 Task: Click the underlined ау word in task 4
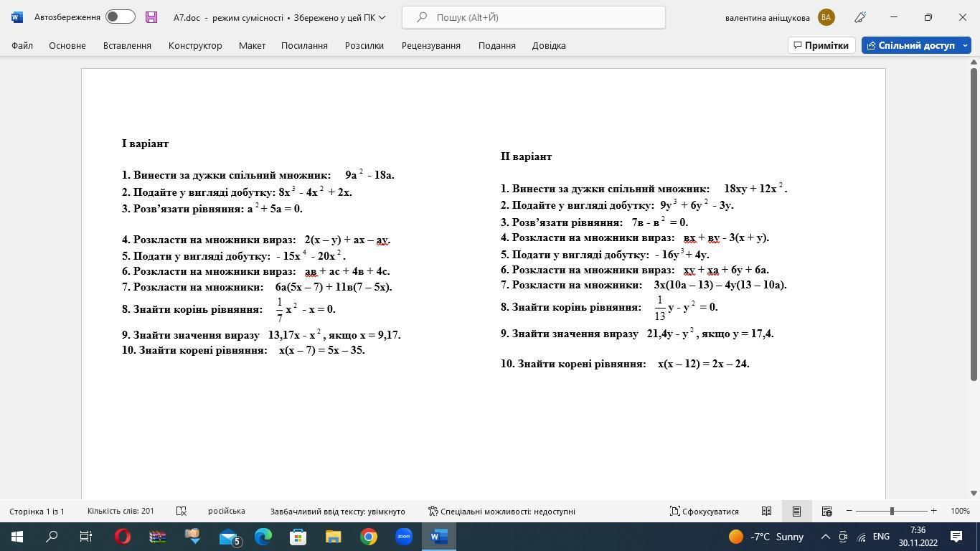[382, 240]
